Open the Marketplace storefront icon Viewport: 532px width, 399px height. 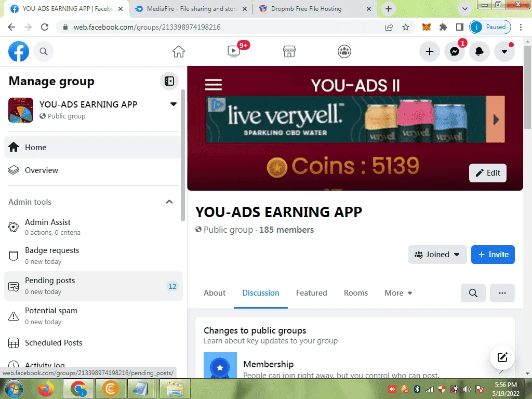pyautogui.click(x=289, y=51)
